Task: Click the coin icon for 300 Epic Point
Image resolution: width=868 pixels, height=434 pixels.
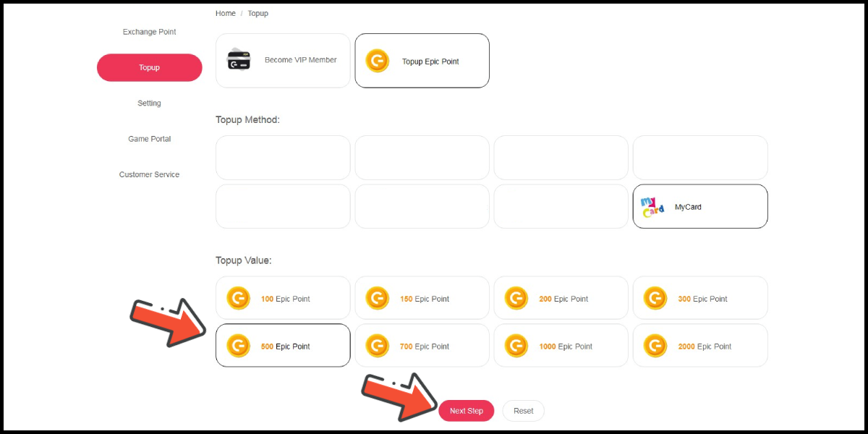Action: [655, 298]
